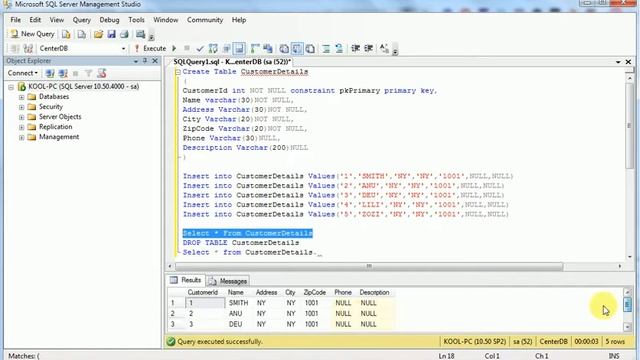Switch to the Messages tab
The height and width of the screenshot is (360, 640).
pos(228,281)
